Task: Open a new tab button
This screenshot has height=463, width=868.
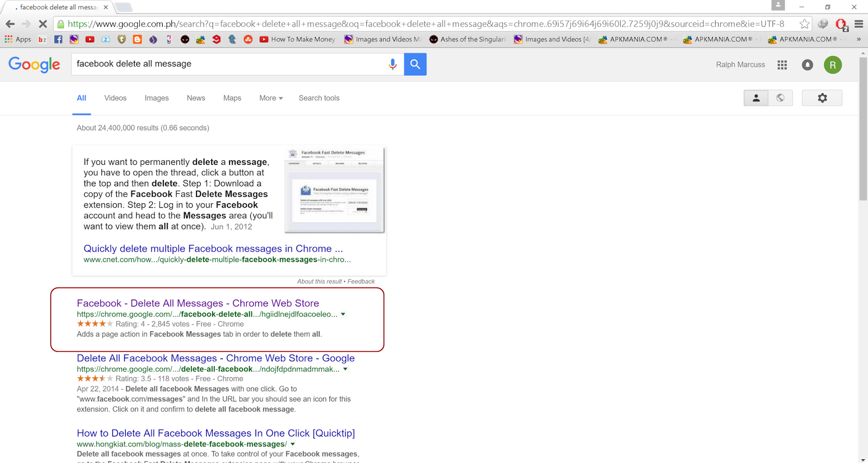Action: point(124,7)
